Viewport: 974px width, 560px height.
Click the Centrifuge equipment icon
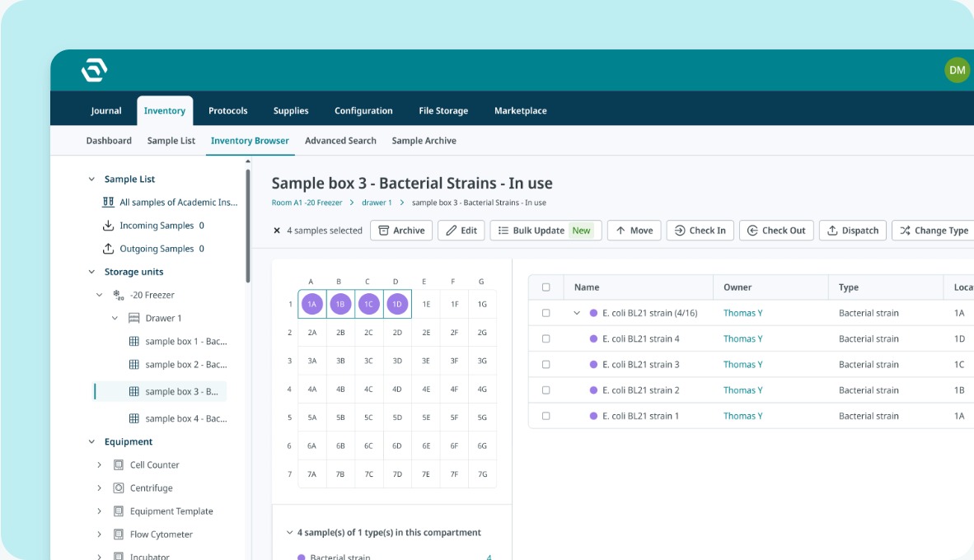point(119,488)
